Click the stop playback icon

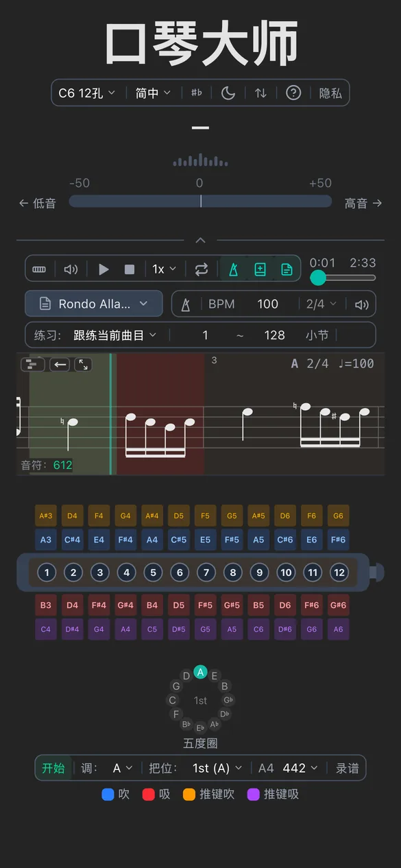point(130,269)
